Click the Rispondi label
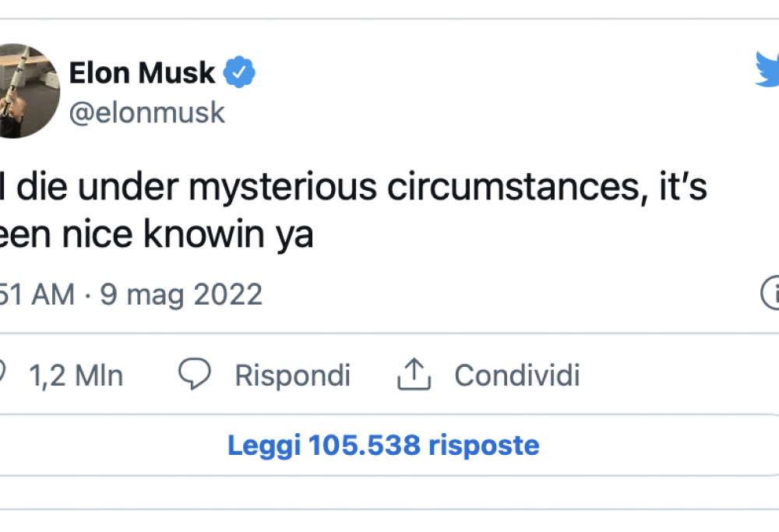779x532 pixels. click(x=291, y=375)
